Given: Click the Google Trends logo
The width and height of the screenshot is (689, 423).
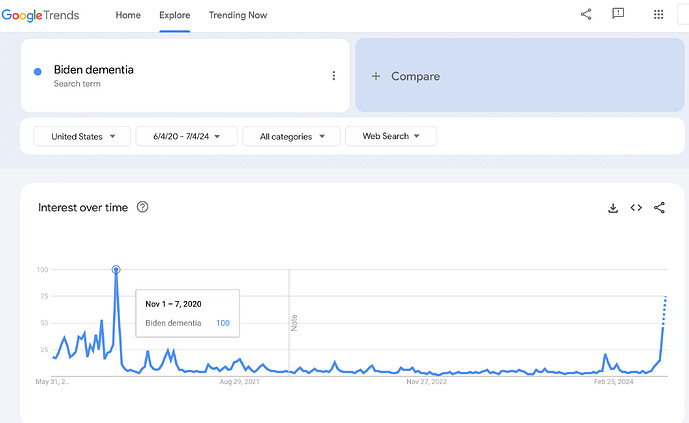Looking at the screenshot, I should (x=40, y=15).
